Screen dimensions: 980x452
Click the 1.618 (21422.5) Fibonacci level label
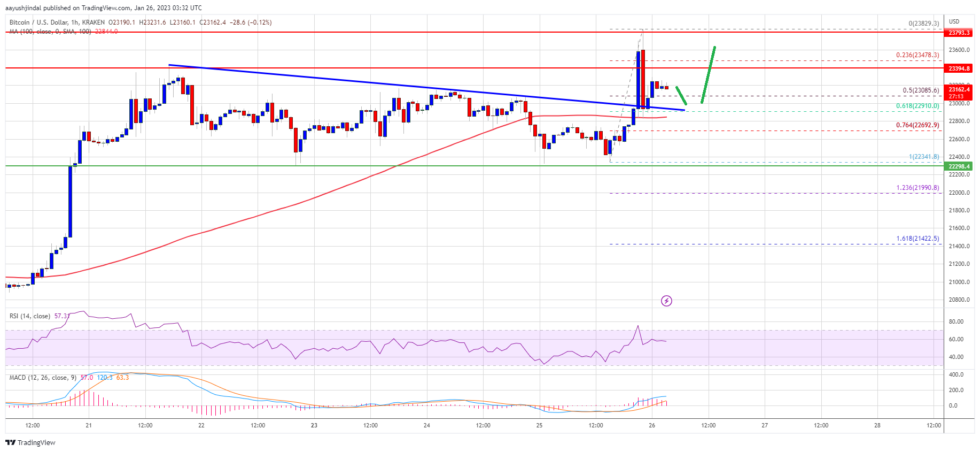pyautogui.click(x=917, y=239)
